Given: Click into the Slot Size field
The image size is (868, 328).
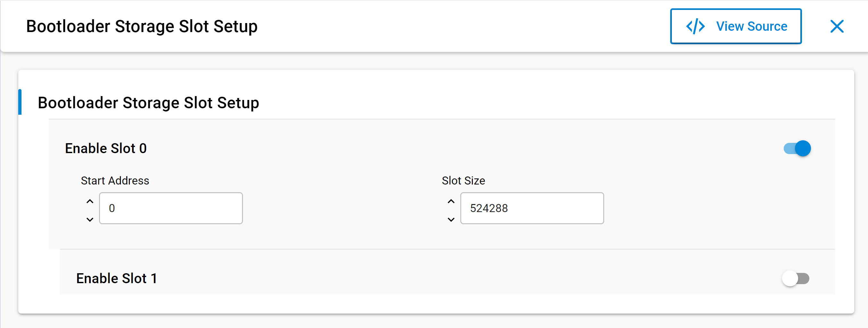Looking at the screenshot, I should click(x=532, y=208).
